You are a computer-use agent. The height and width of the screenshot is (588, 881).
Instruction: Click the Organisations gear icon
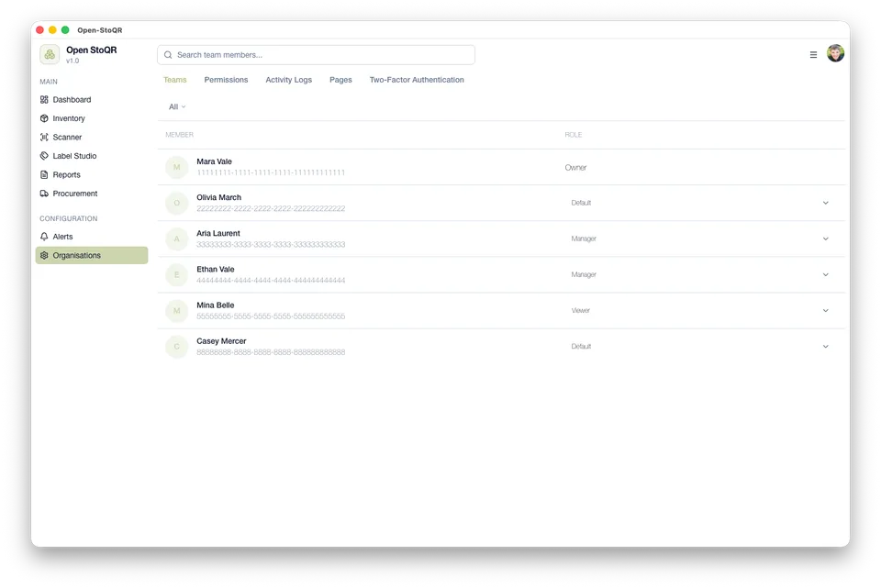44,256
